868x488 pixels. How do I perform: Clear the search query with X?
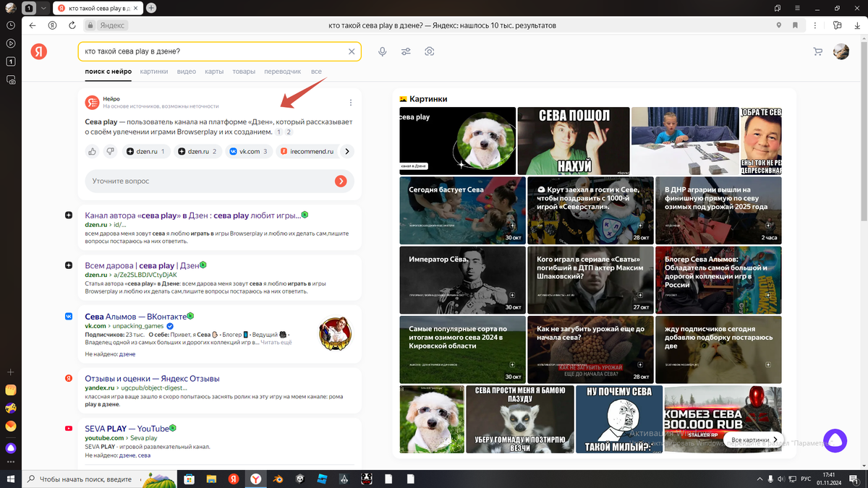click(x=352, y=51)
